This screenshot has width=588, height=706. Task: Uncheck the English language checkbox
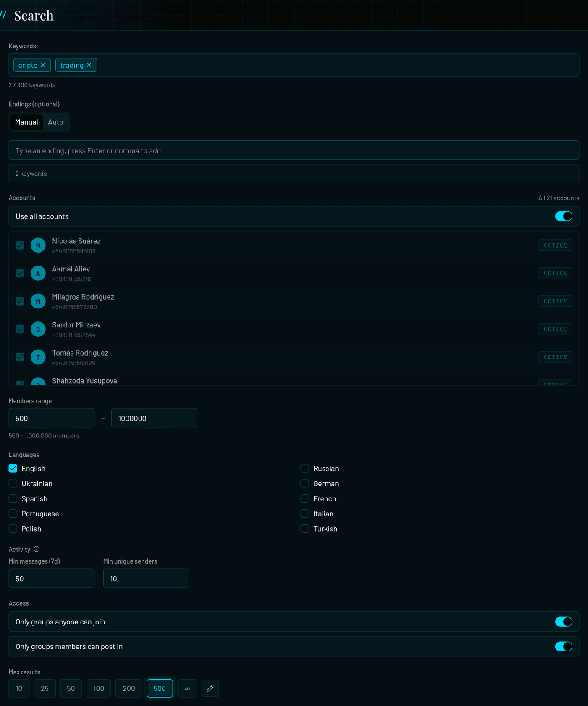pos(13,468)
